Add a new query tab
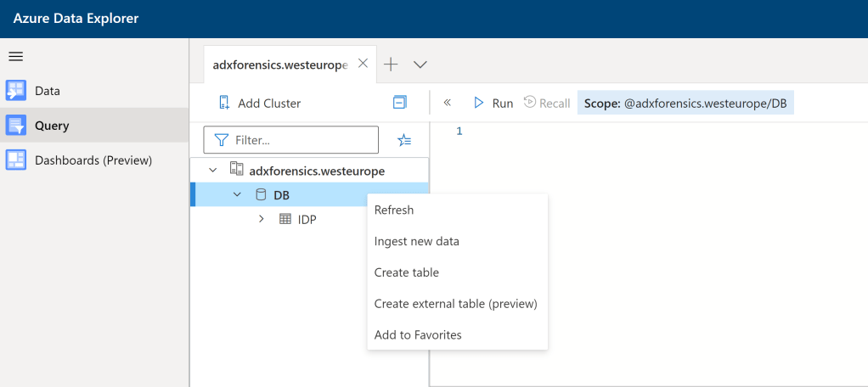The height and width of the screenshot is (387, 868). pos(391,64)
